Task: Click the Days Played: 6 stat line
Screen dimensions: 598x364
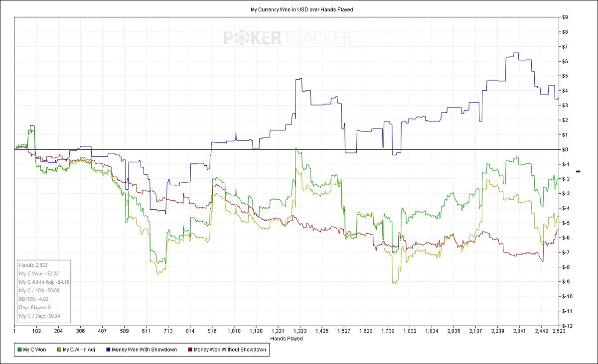Action: tap(35, 308)
